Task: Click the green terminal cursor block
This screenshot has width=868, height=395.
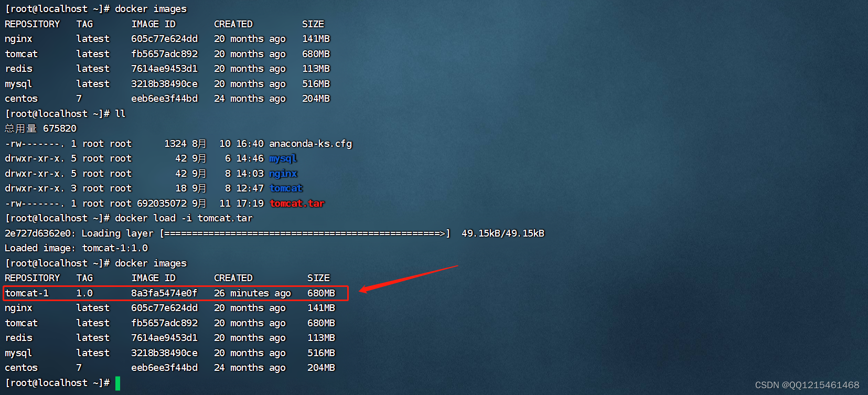Action: click(117, 383)
